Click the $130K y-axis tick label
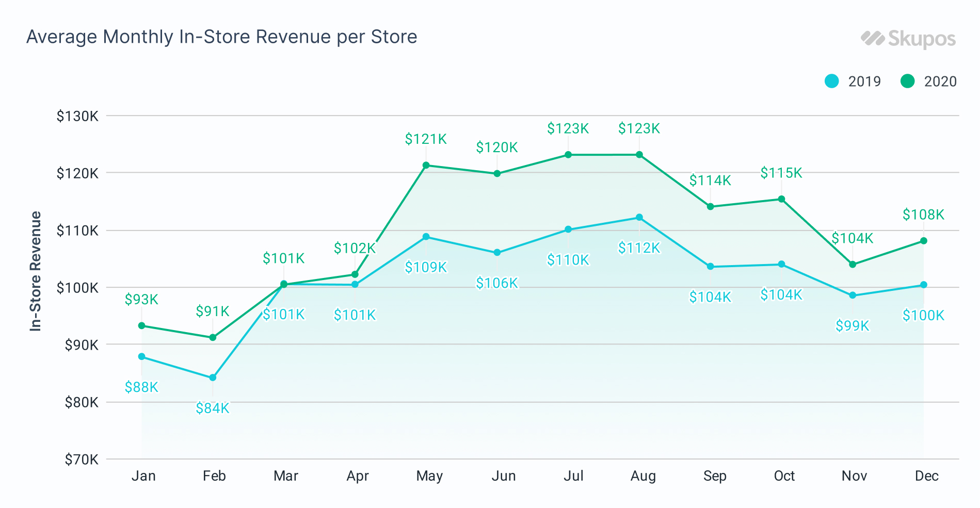 (x=77, y=116)
